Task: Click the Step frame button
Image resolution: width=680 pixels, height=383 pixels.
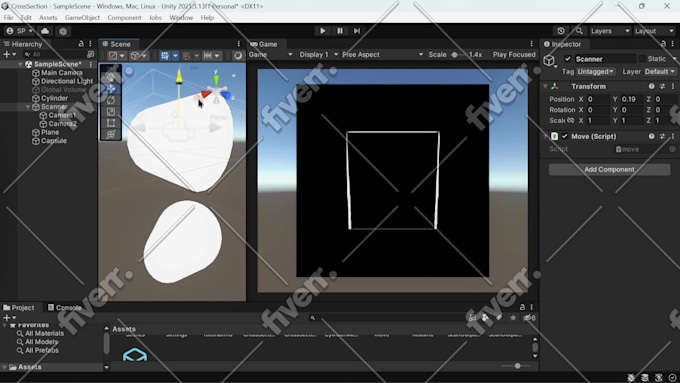Action: [356, 31]
